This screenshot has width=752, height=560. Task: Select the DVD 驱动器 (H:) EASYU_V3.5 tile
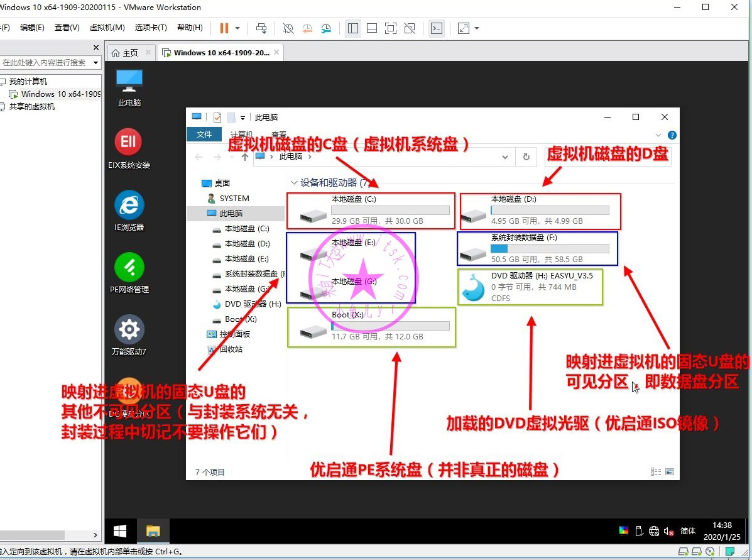(530, 287)
